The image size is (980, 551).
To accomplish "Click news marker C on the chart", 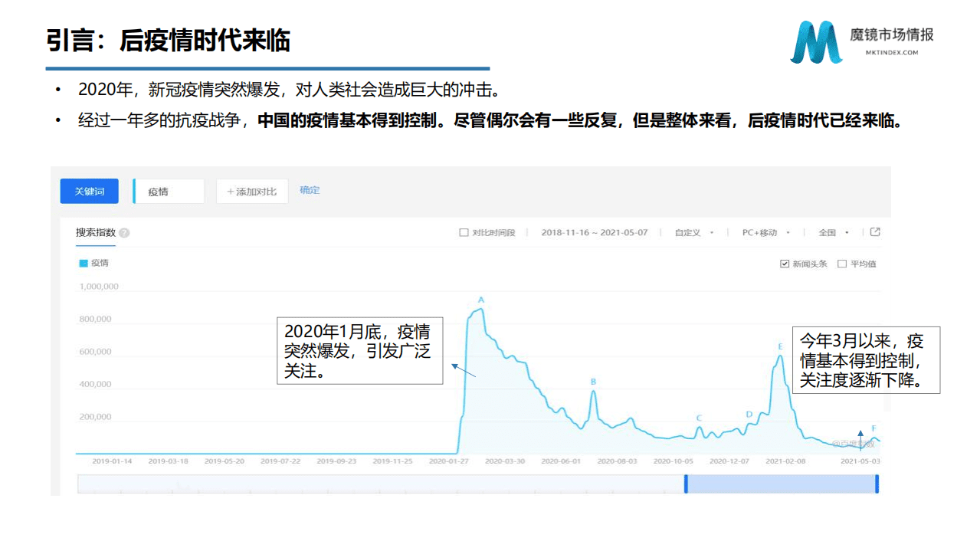I will point(699,418).
